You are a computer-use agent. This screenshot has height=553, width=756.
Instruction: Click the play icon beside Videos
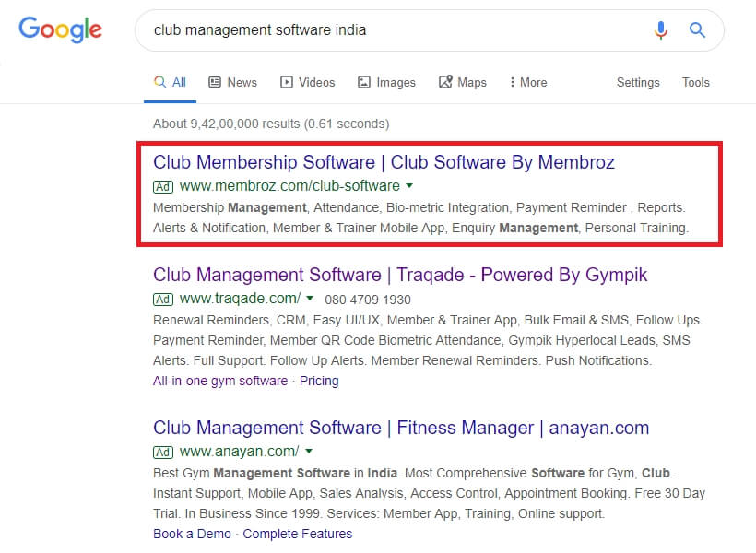(x=287, y=82)
